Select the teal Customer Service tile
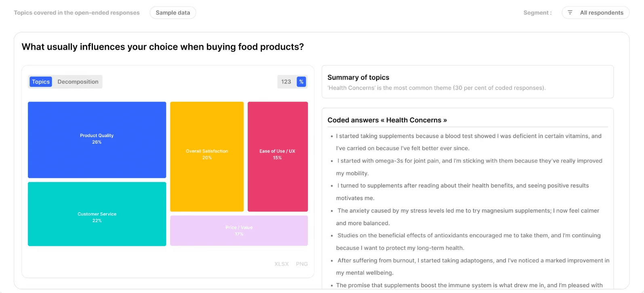The height and width of the screenshot is (293, 644). (97, 214)
